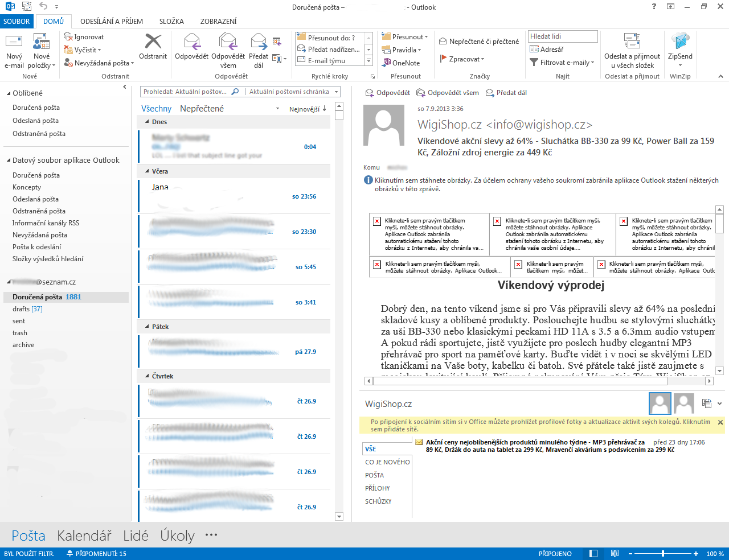Select Doručená pošta 1881 folder
Screen dimensions: 729x560
coord(66,297)
